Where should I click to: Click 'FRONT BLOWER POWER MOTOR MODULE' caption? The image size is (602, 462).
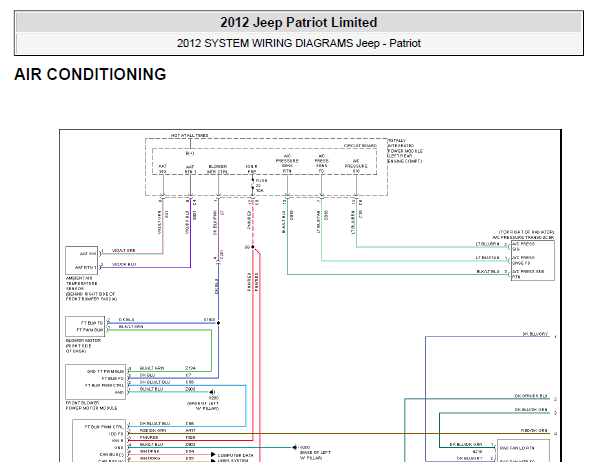[91, 405]
